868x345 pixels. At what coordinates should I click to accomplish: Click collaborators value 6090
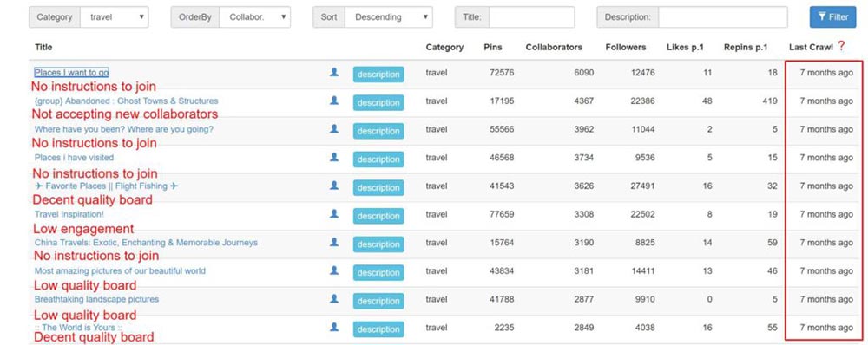coord(584,73)
